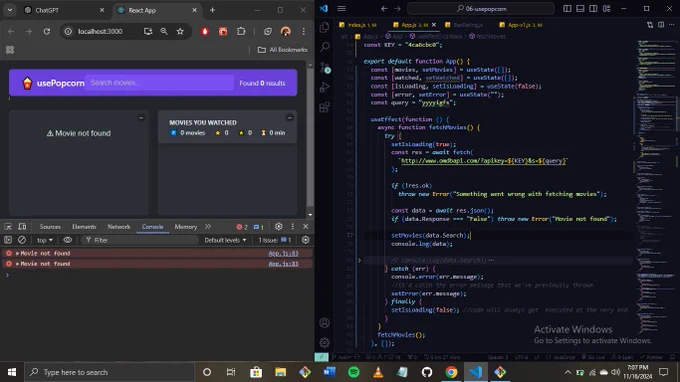Open Chrome three-dot menu
The height and width of the screenshot is (382, 680).
tap(304, 31)
